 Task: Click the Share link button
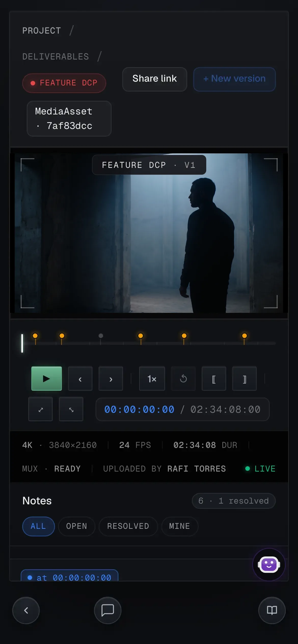click(x=155, y=79)
